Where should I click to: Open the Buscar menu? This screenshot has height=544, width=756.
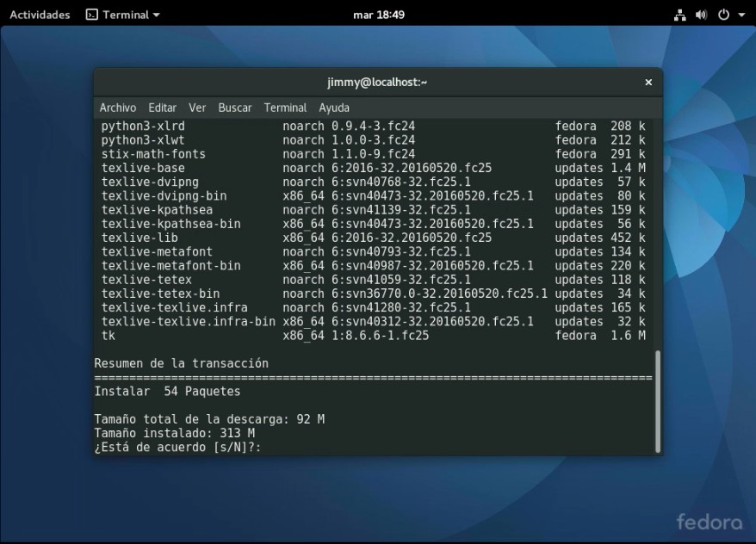(x=234, y=108)
